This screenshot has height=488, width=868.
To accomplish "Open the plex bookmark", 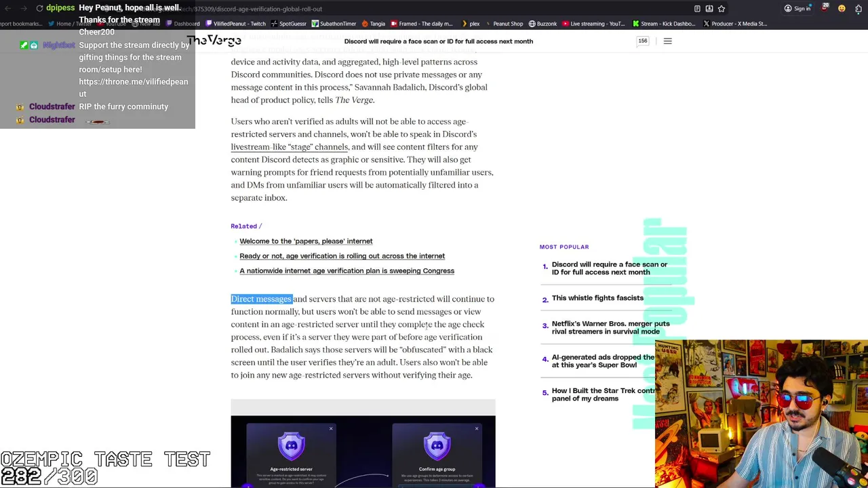I will coord(470,24).
